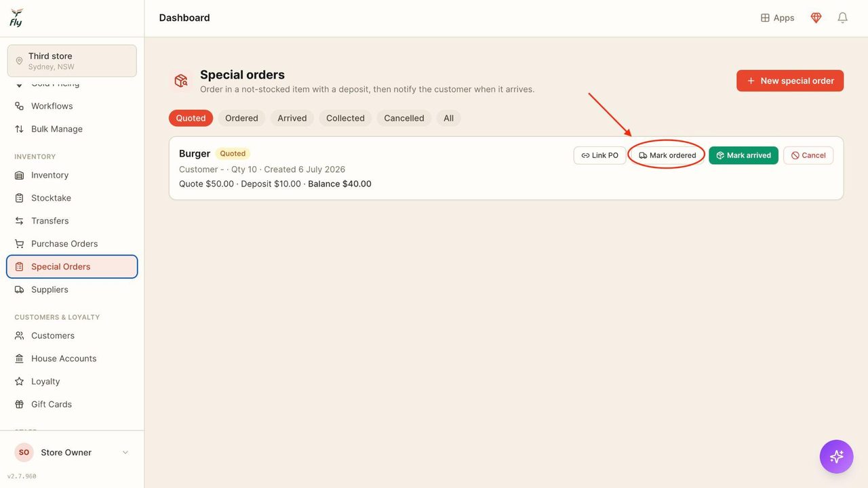Click the Customers people icon
Screen dimensions: 868x488
pyautogui.click(x=19, y=335)
